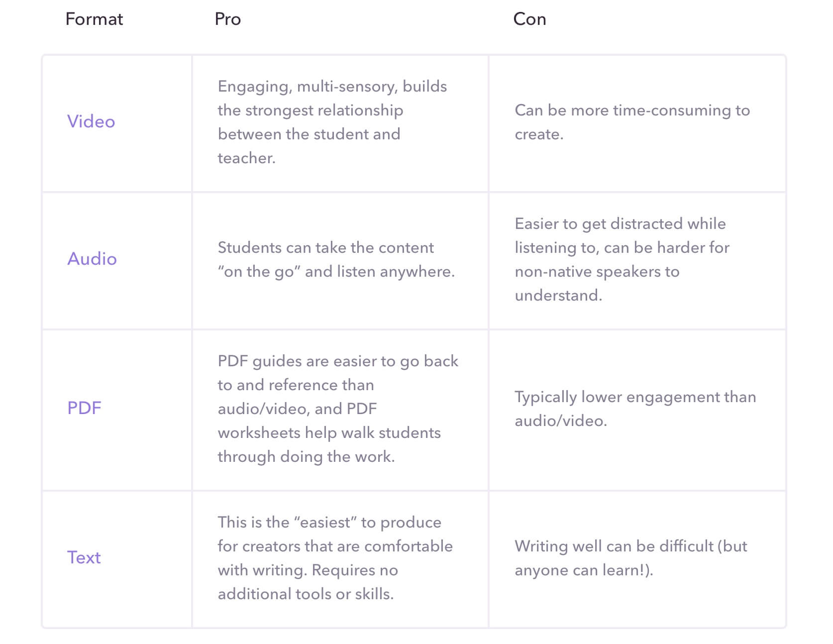Click the Audio con about getting distracted
The height and width of the screenshot is (644, 833).
click(x=622, y=259)
